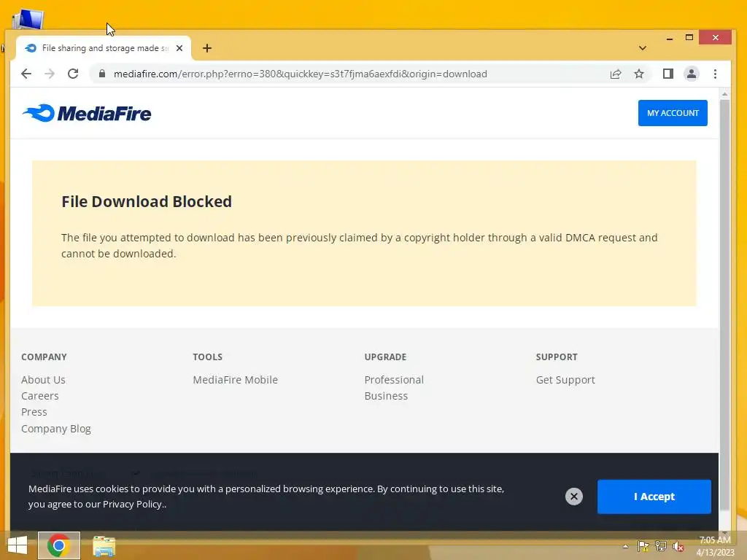Share this page icon in address bar
Viewport: 747px width, 560px height.
click(x=616, y=74)
